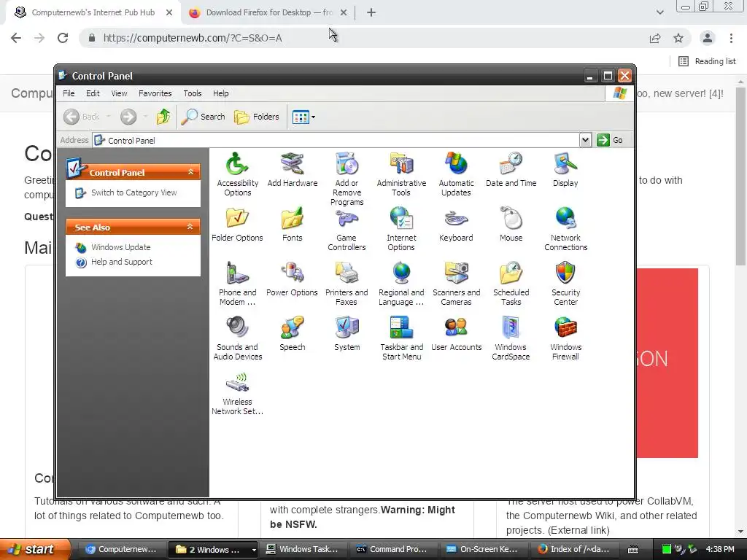Expand the Address bar dropdown arrow

pos(585,140)
